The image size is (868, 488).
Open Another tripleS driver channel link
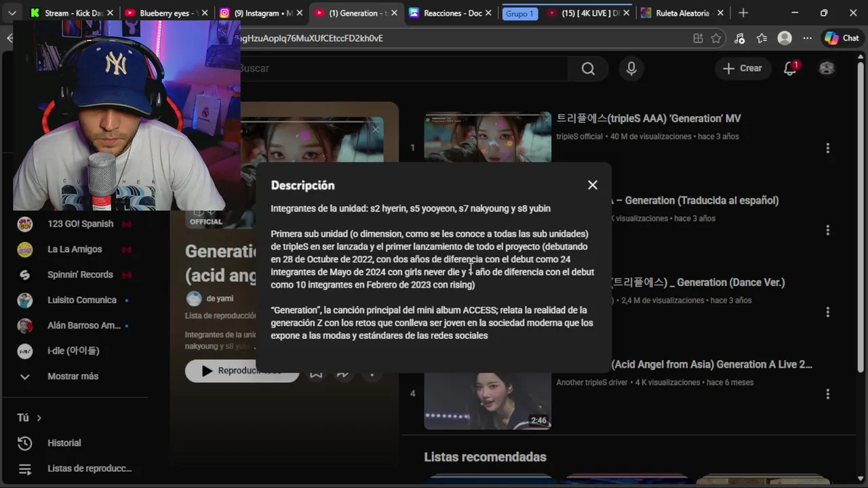pos(592,382)
